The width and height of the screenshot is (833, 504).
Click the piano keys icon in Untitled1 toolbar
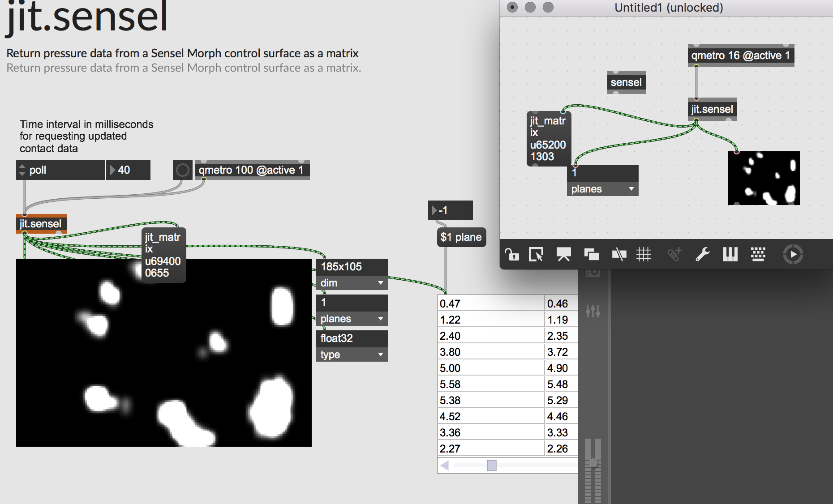click(x=730, y=255)
